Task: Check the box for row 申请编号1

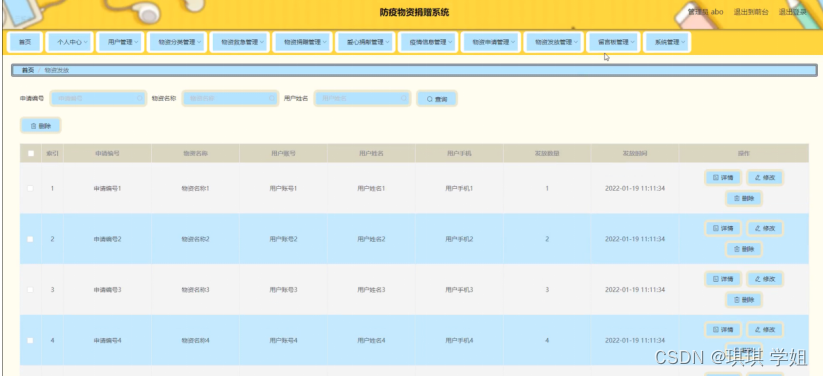Action: (x=30, y=188)
